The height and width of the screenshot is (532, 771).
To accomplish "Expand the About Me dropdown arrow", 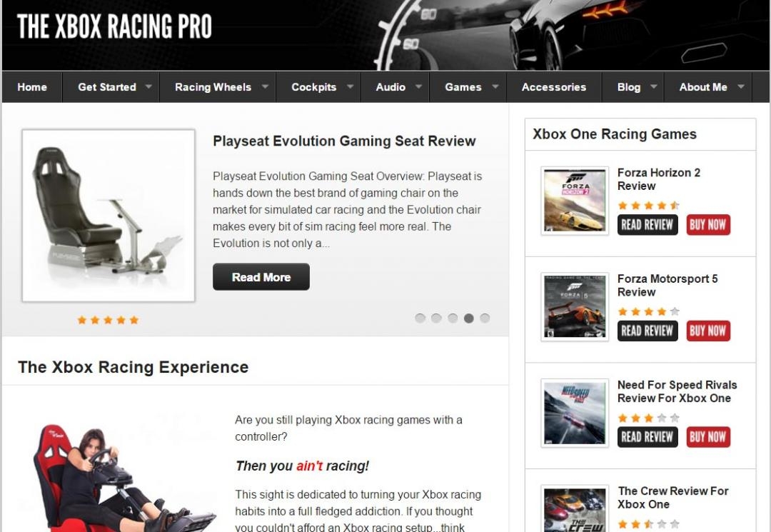I will pyautogui.click(x=741, y=86).
